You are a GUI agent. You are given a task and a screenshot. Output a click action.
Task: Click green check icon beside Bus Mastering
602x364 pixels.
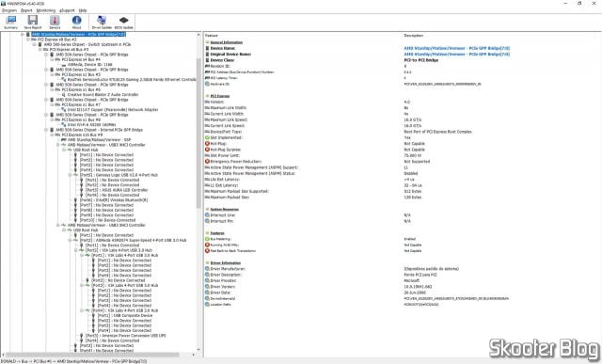(x=207, y=239)
